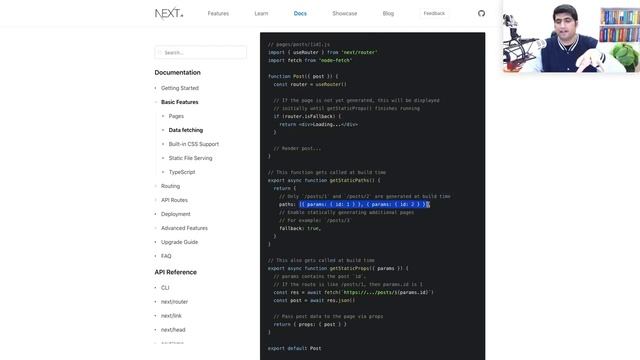Image resolution: width=640 pixels, height=360 pixels.
Task: Open the Feedback button
Action: (x=434, y=13)
